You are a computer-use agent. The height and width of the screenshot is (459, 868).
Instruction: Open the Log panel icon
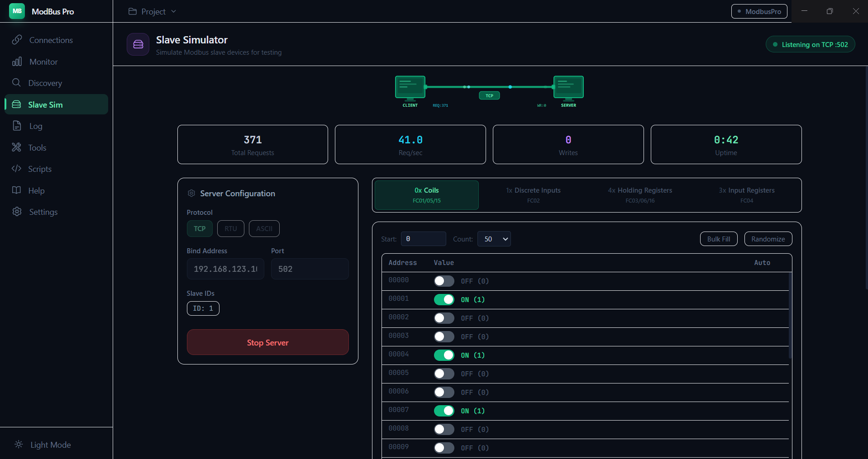[x=16, y=126]
